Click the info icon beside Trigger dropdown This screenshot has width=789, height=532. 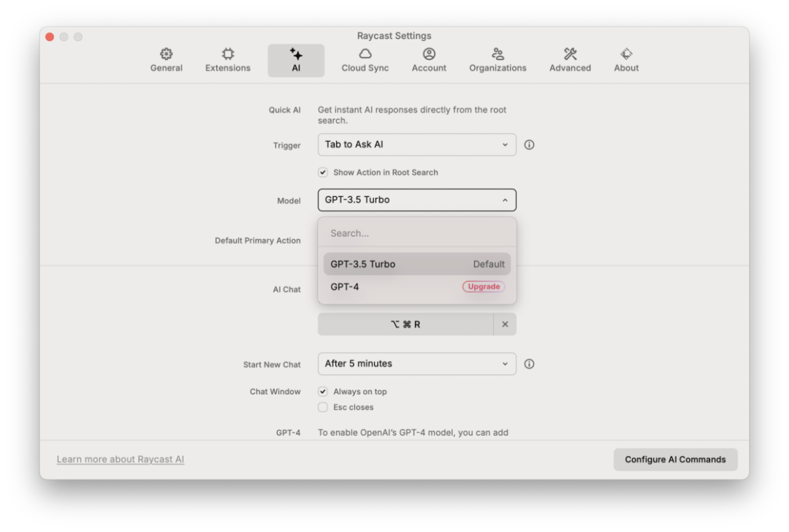(x=529, y=145)
